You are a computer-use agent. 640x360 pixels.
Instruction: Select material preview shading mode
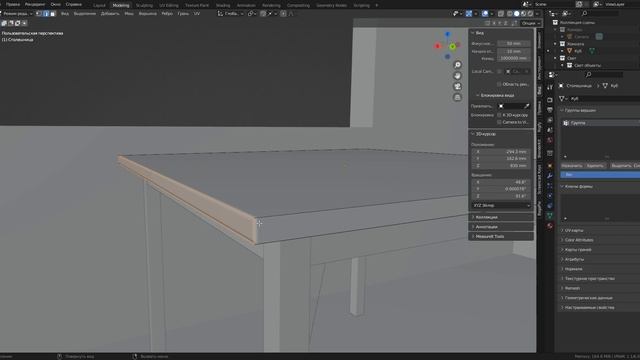523,13
